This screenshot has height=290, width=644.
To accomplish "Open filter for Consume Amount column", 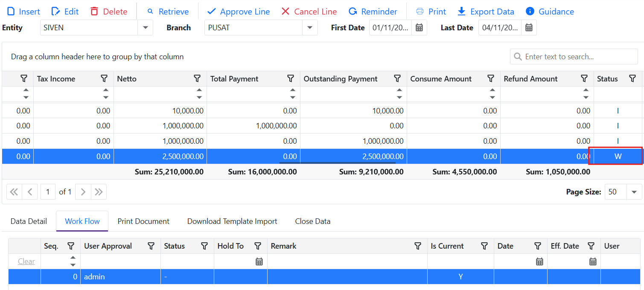I will (491, 78).
